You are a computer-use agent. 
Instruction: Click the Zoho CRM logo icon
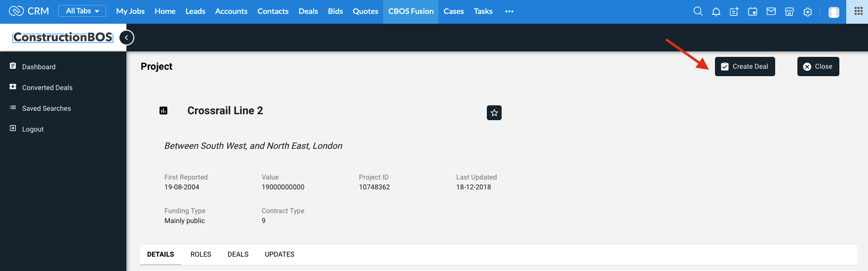coord(16,11)
